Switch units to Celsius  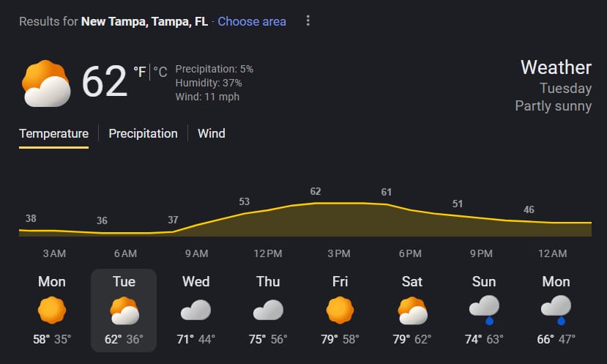[160, 72]
